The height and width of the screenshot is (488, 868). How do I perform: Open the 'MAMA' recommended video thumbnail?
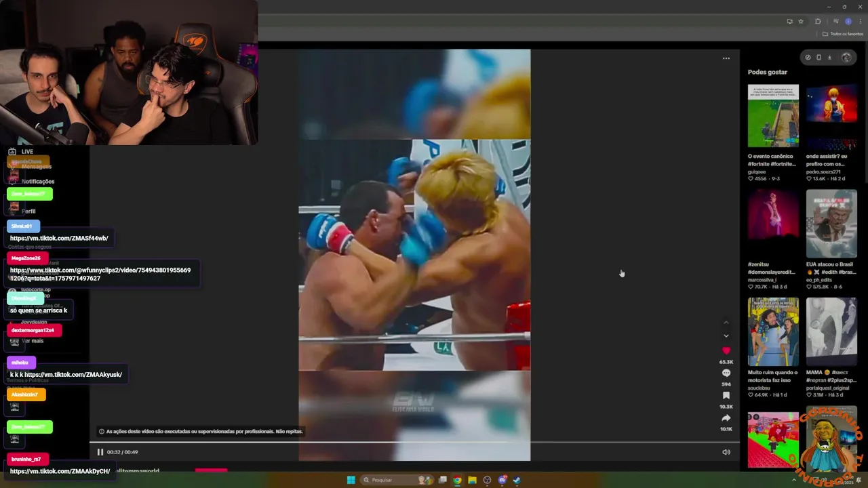click(x=831, y=332)
